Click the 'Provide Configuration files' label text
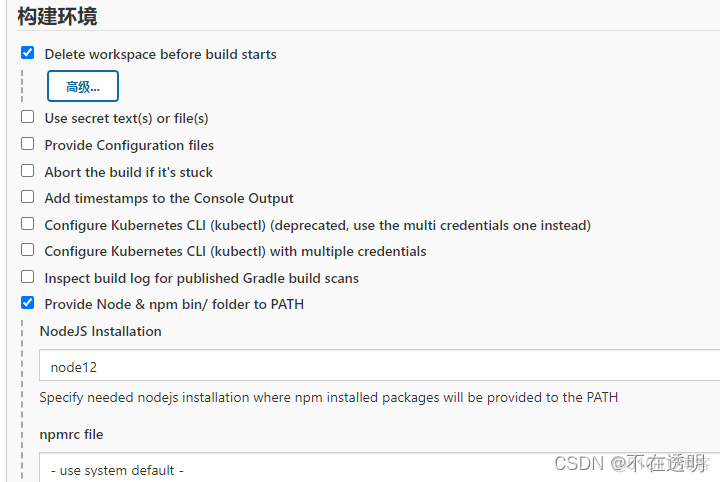This screenshot has width=720, height=482. 129,145
